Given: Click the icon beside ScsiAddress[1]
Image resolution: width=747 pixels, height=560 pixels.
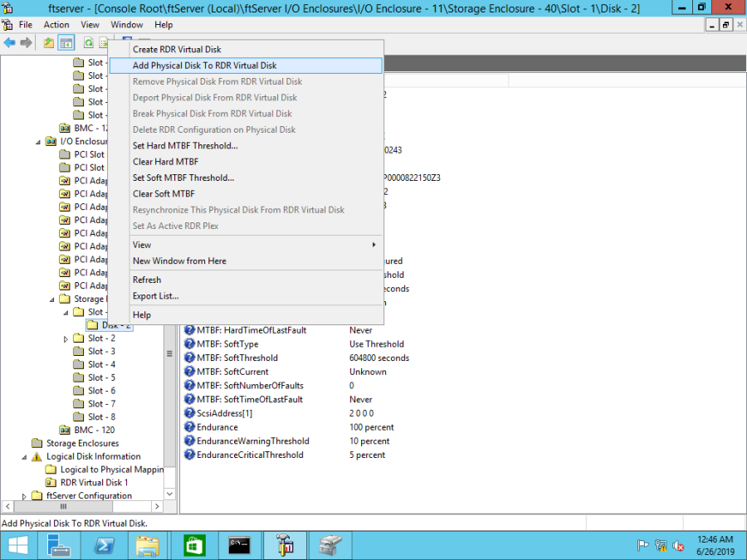Looking at the screenshot, I should point(189,413).
